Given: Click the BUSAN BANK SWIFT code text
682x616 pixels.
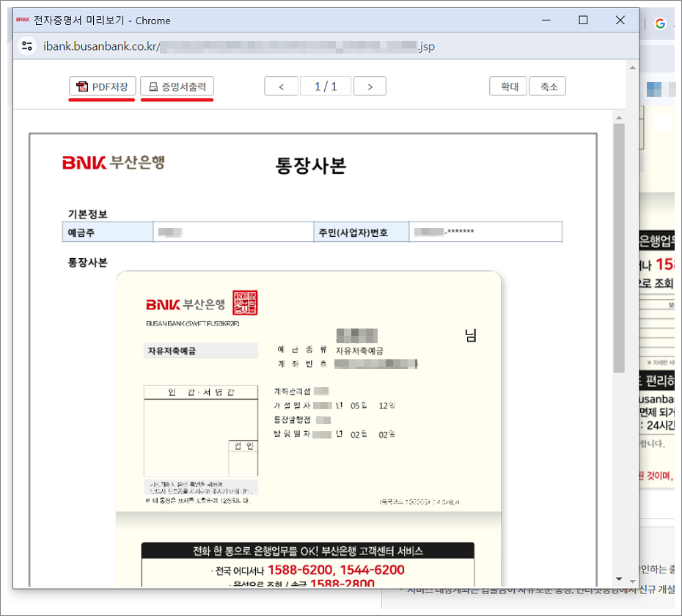Looking at the screenshot, I should [x=193, y=323].
